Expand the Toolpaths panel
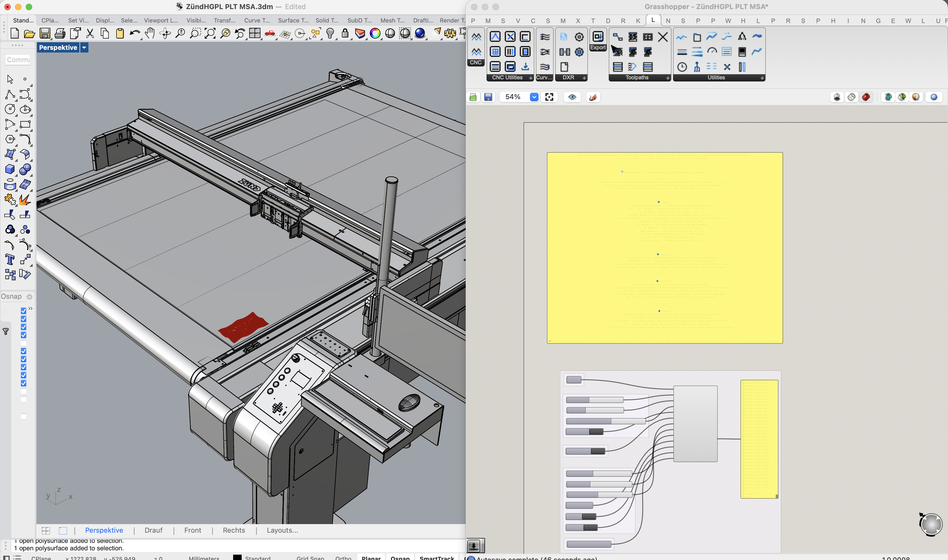 [x=668, y=78]
